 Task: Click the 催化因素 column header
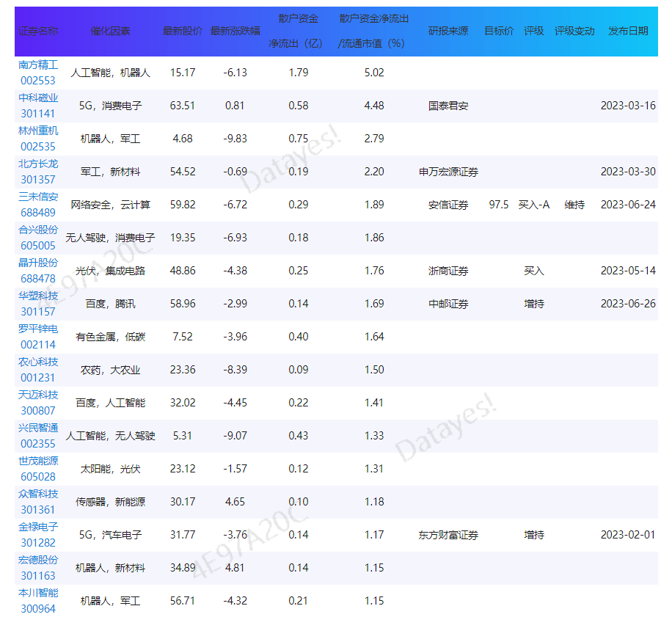point(110,31)
